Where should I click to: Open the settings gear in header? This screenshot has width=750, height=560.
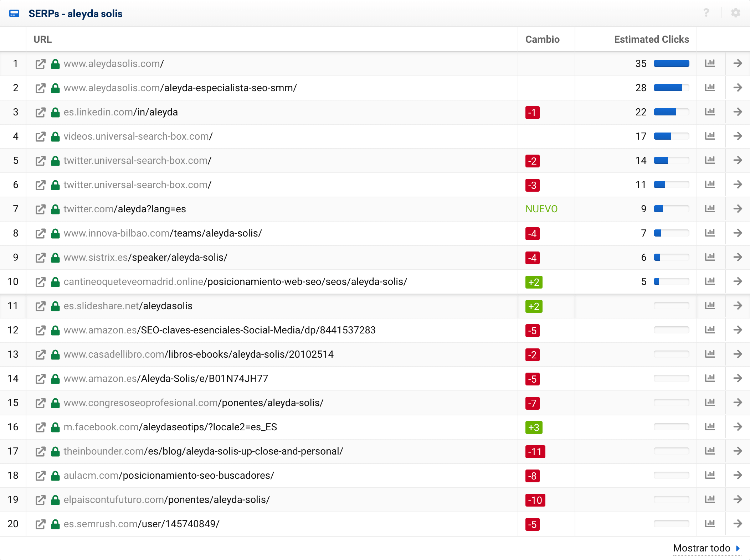[735, 13]
